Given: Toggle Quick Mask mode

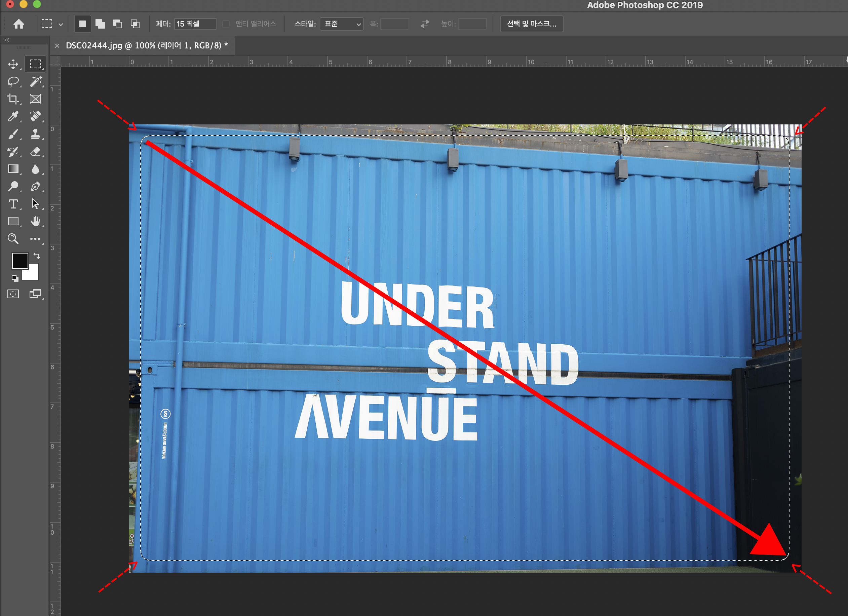Looking at the screenshot, I should pos(13,294).
